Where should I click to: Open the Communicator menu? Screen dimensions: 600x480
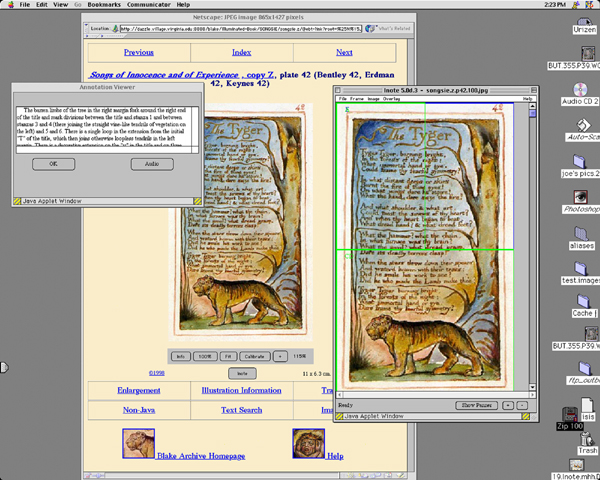pyautogui.click(x=148, y=5)
